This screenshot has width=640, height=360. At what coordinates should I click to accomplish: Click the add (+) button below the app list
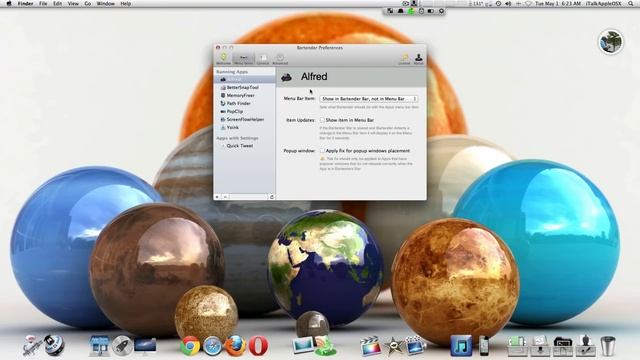pyautogui.click(x=218, y=197)
